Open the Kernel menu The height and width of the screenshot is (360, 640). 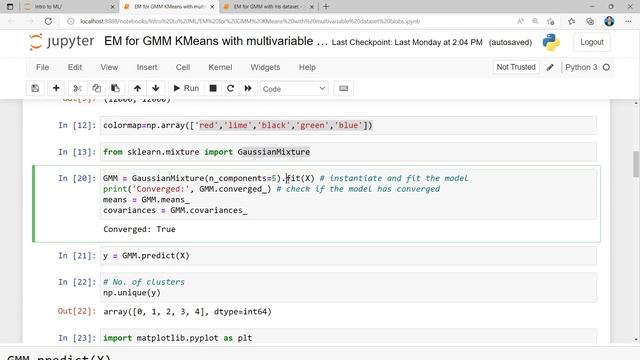click(x=220, y=67)
